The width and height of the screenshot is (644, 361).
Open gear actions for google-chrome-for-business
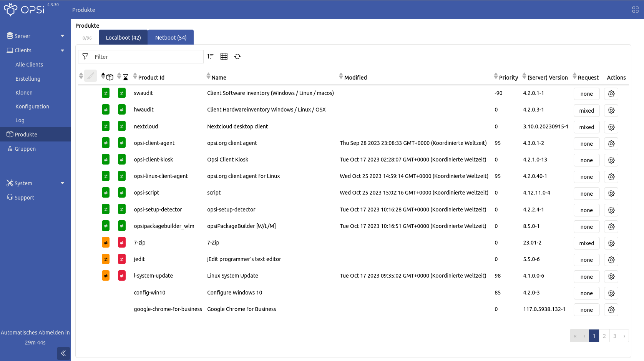(x=611, y=310)
